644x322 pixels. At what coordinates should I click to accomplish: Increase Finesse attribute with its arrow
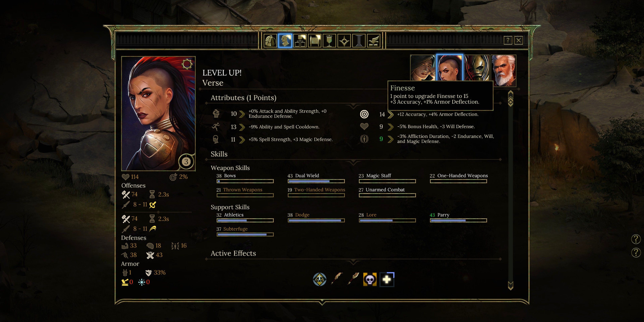[390, 114]
